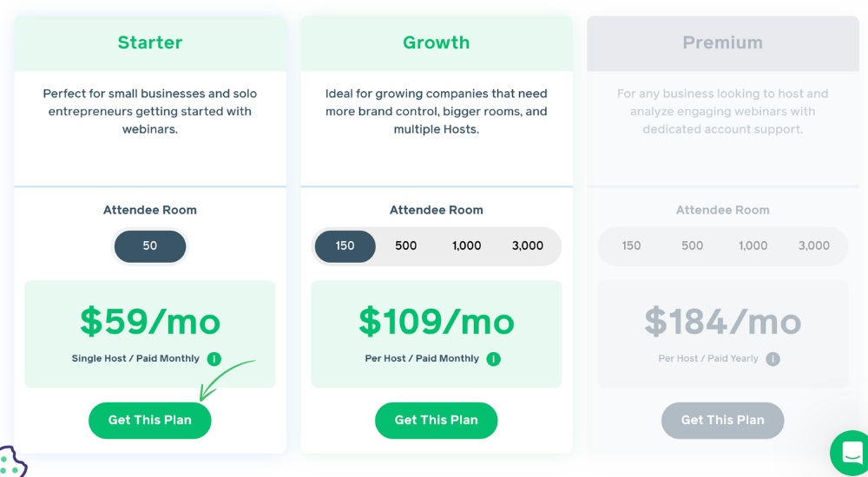Open the Starter plan info icon
868x477 pixels.
pos(214,358)
